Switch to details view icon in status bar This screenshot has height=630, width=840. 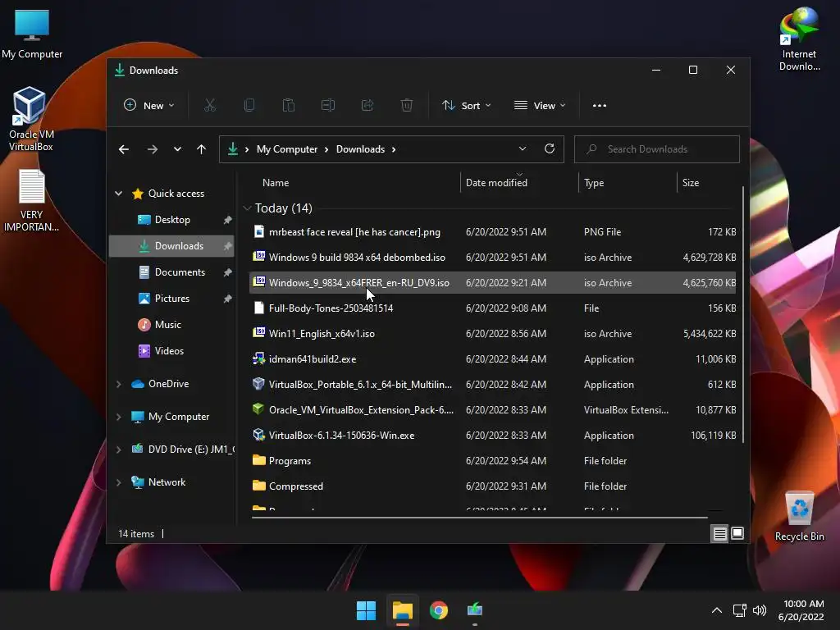pos(720,533)
